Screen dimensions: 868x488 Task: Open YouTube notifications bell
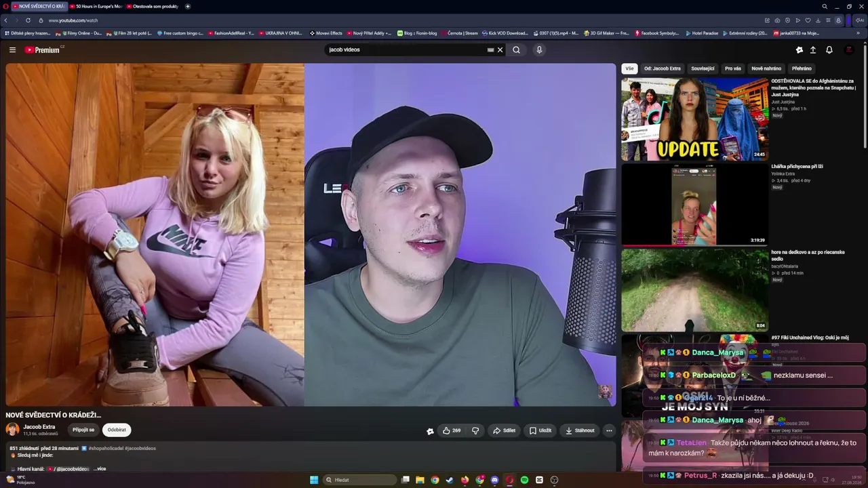pos(829,49)
